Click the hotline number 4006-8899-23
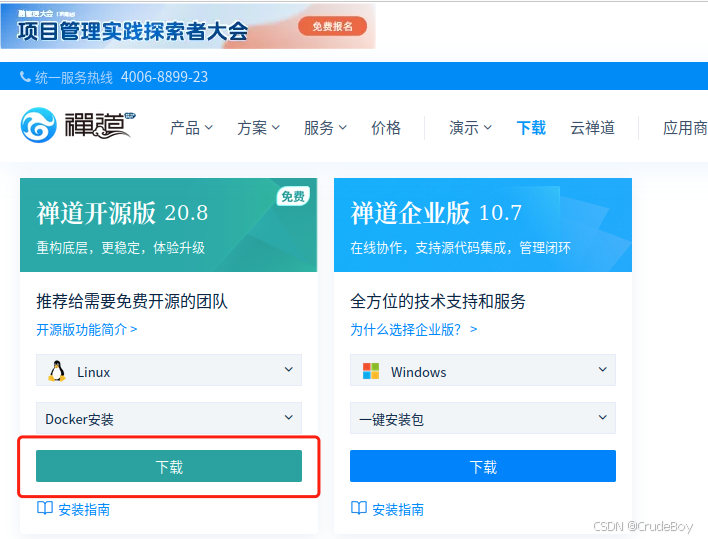Image resolution: width=708 pixels, height=539 pixels. 164,77
